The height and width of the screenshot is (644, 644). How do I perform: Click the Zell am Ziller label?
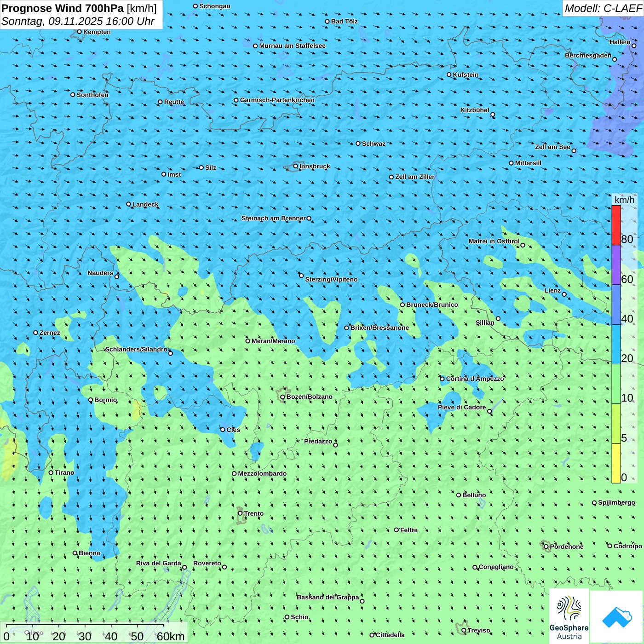415,177
